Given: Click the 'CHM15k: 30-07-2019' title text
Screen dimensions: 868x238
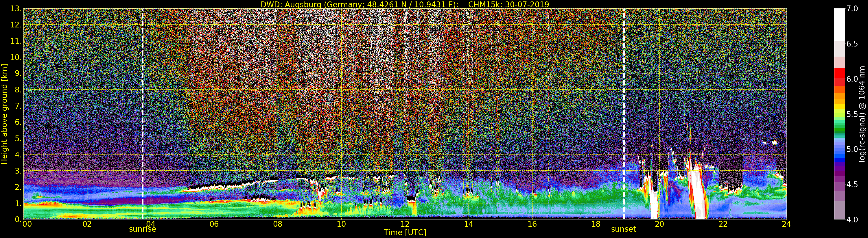Looking at the screenshot, I should (508, 4).
